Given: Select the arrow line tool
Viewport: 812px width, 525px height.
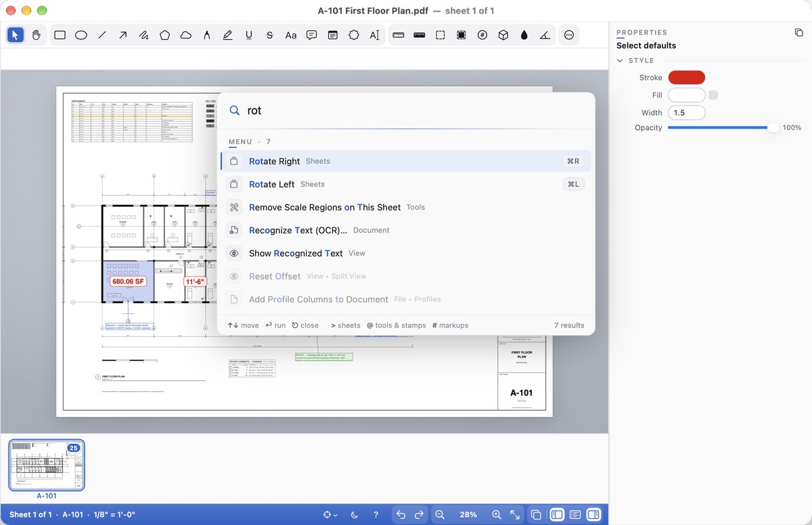Looking at the screenshot, I should click(x=123, y=35).
